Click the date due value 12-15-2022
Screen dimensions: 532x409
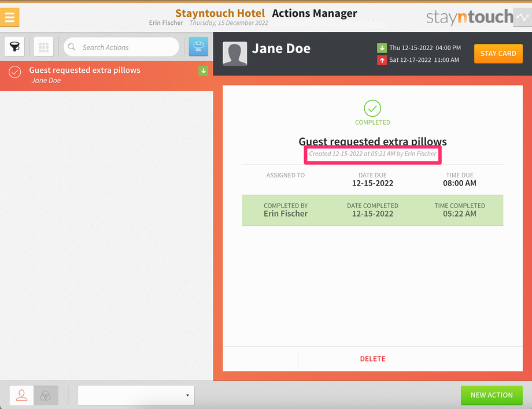(x=372, y=183)
